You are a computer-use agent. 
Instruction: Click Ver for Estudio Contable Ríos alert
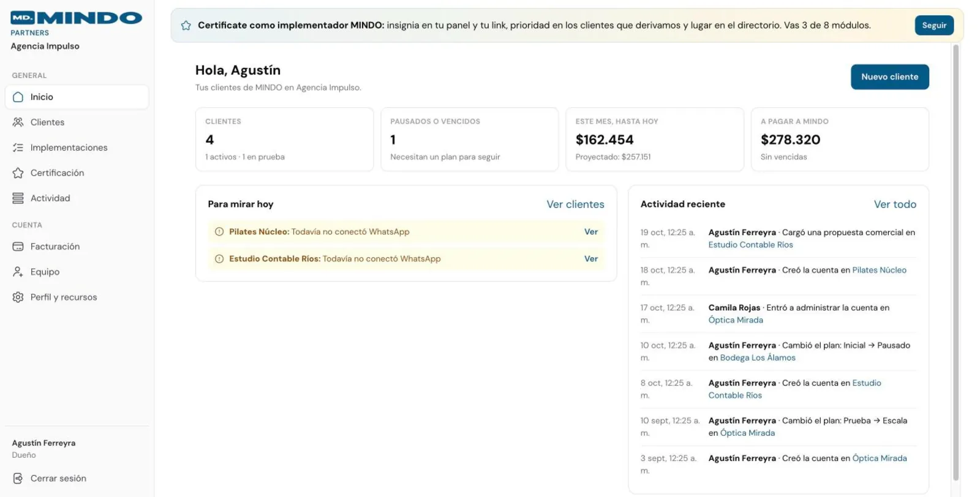coord(591,259)
